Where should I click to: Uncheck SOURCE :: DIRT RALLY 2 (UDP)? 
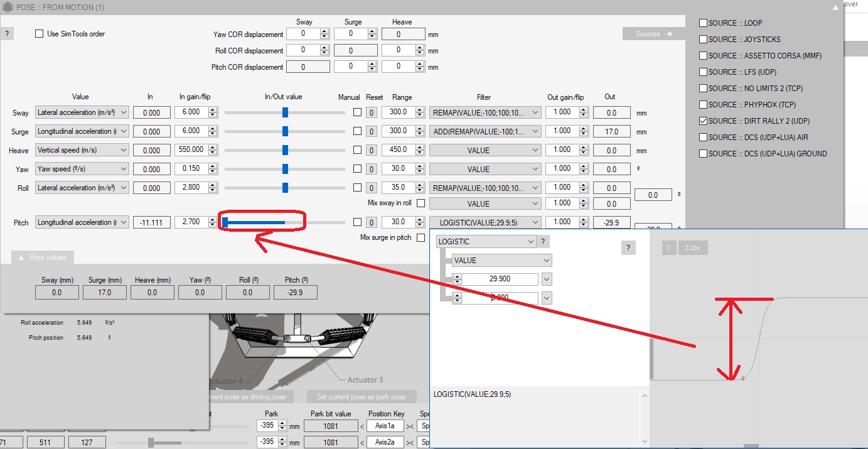tap(703, 121)
